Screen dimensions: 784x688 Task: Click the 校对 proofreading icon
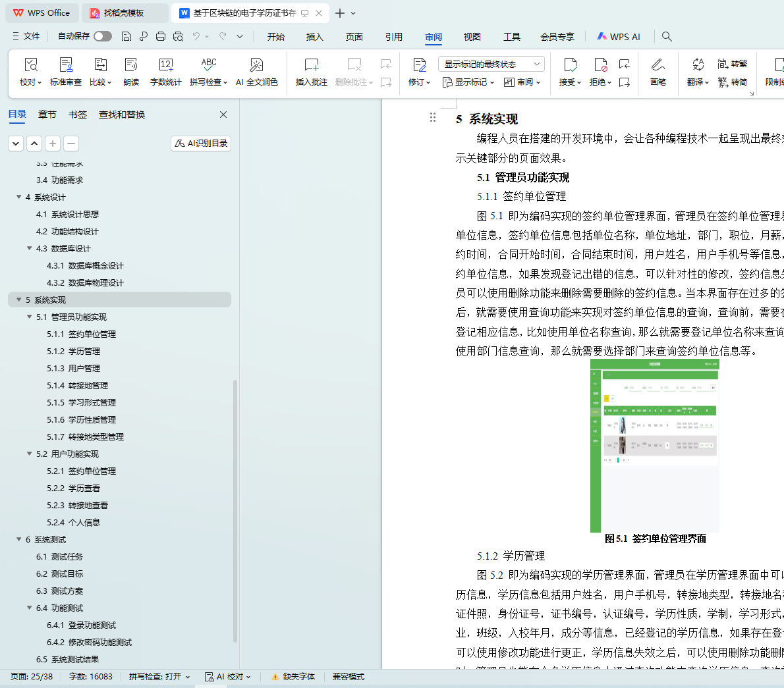(30, 65)
